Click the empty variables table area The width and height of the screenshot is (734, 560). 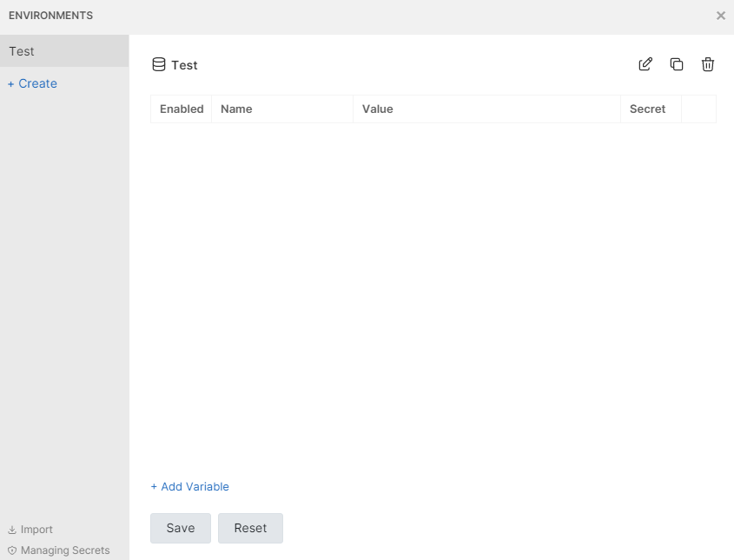pos(433,295)
